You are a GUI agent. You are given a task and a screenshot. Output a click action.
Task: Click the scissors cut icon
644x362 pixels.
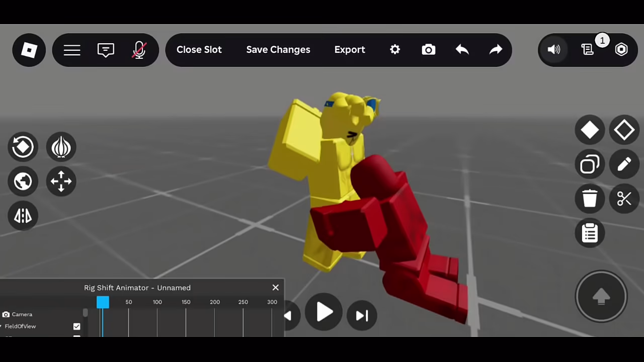(x=624, y=199)
